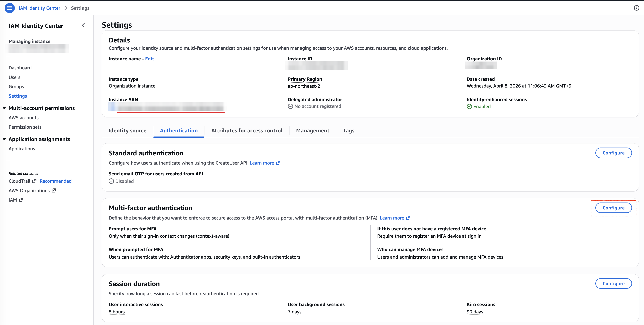
Task: Switch to the Identity source tab
Action: (127, 131)
